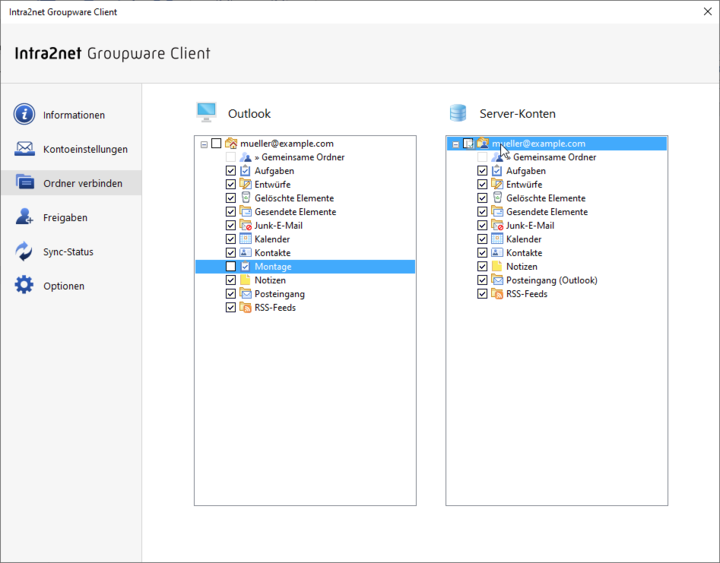Click the Outlook Gelöschte Elemente trash icon
The width and height of the screenshot is (720, 563).
246,198
